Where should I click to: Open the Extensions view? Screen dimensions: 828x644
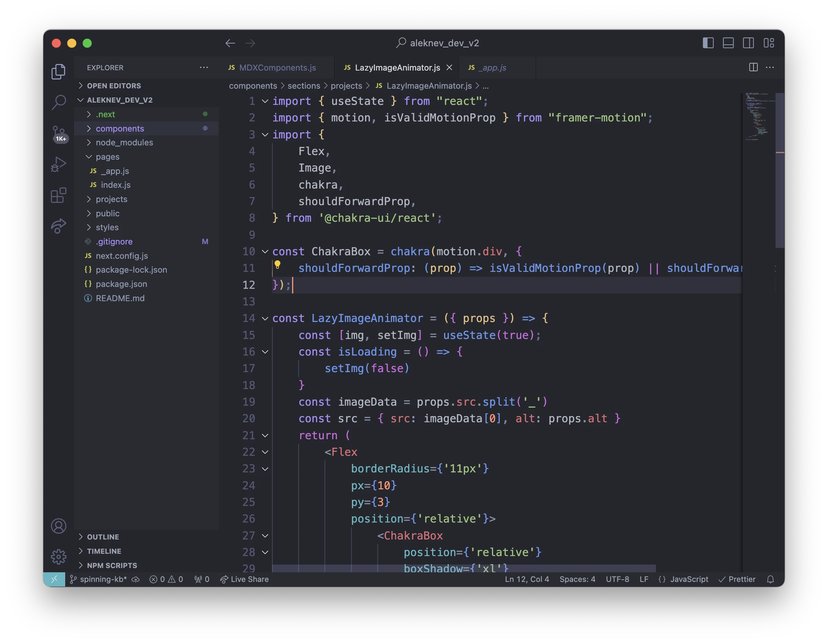coord(59,195)
